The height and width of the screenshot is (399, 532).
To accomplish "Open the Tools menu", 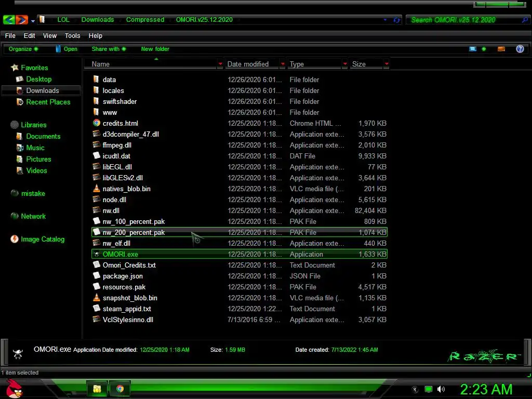I will tap(72, 36).
